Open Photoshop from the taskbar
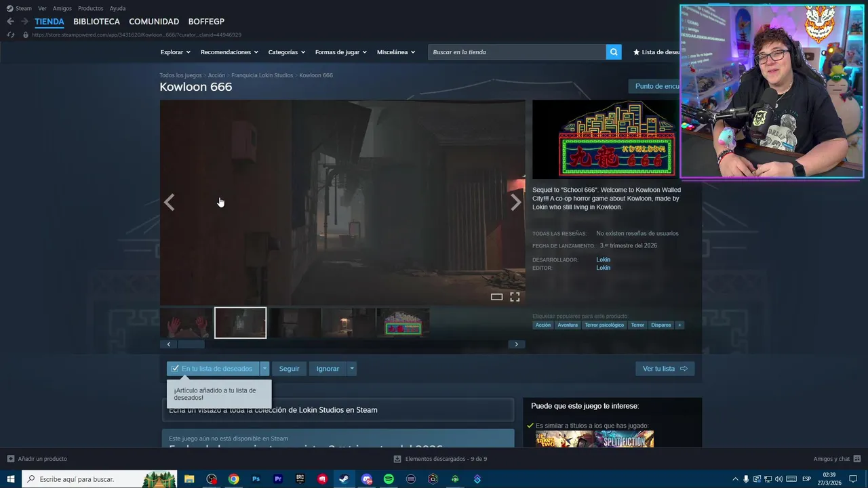868x488 pixels. [x=256, y=479]
